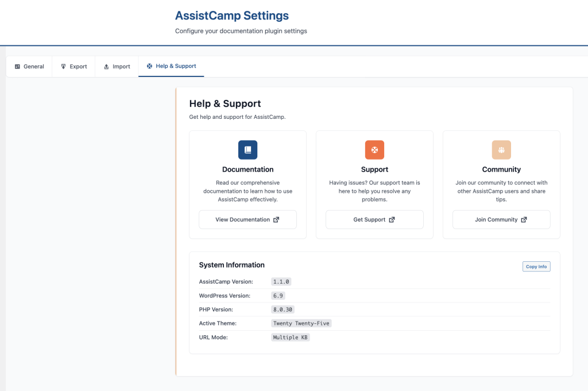
Task: Click the Help & Support lifebuoy tab icon
Action: pyautogui.click(x=150, y=66)
